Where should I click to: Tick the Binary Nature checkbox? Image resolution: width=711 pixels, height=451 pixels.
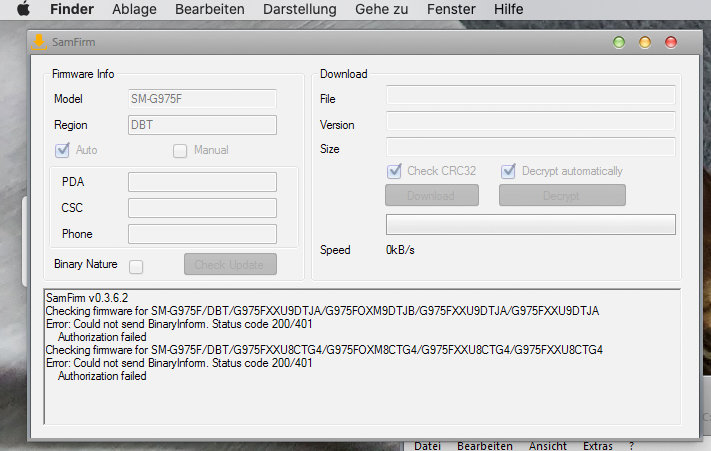coord(136,267)
